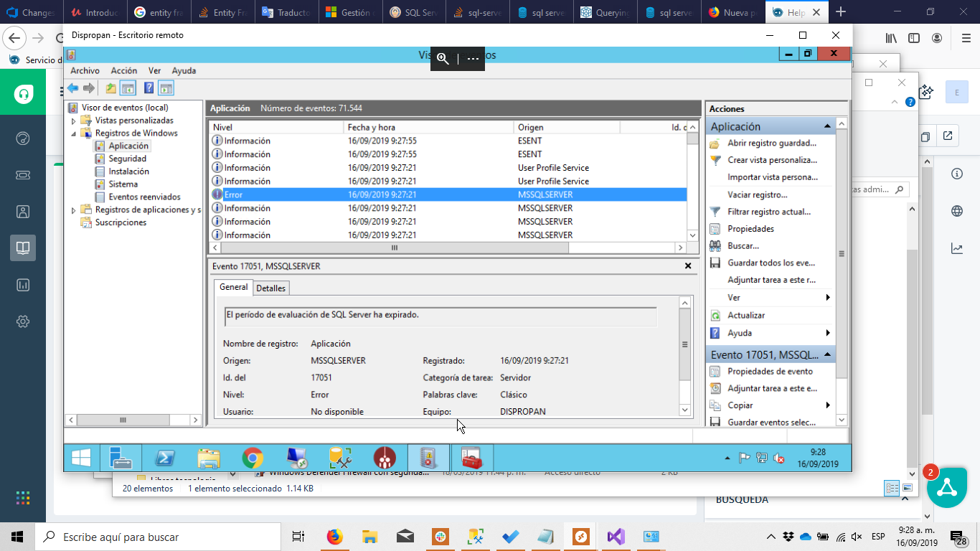Screen dimensions: 980x551
Task: Toggle the console tree pane toolbar icon
Action: (128, 88)
